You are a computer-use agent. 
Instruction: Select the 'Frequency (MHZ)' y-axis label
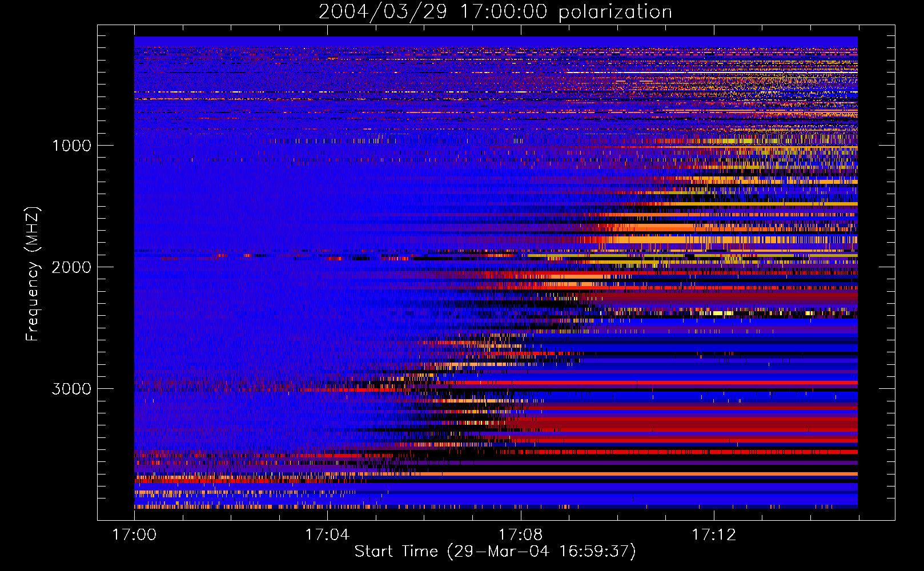coord(33,274)
